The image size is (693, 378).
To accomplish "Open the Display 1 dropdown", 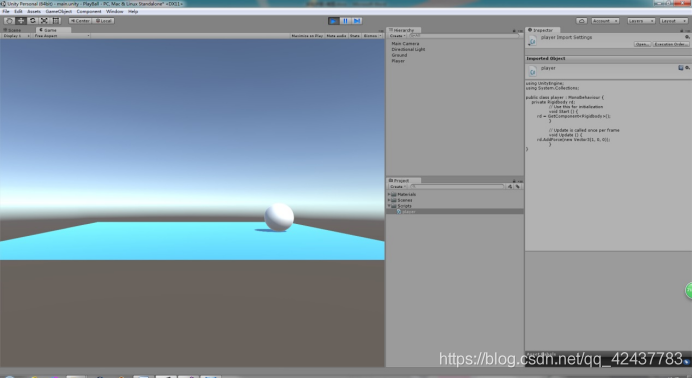I will (16, 36).
